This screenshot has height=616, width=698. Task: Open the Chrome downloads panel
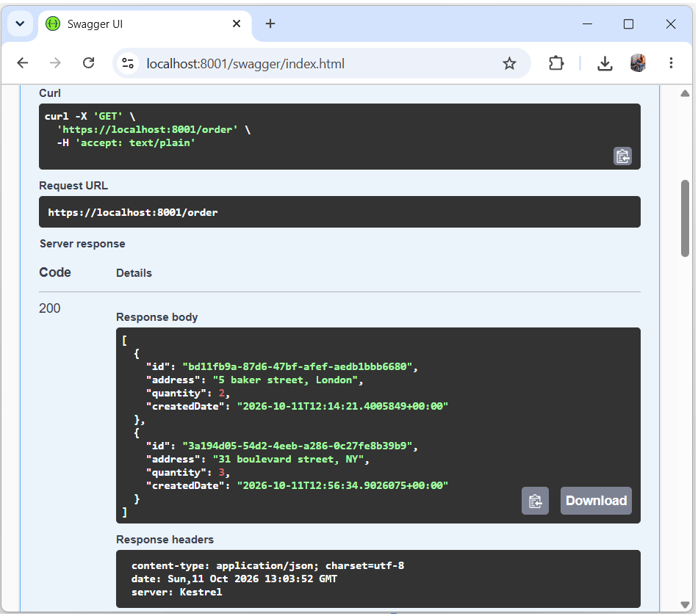[x=606, y=63]
